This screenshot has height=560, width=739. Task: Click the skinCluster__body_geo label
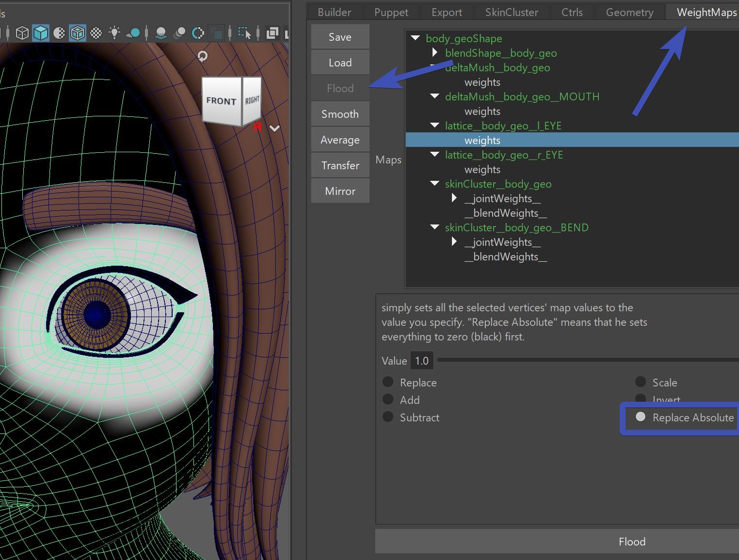[x=498, y=184]
